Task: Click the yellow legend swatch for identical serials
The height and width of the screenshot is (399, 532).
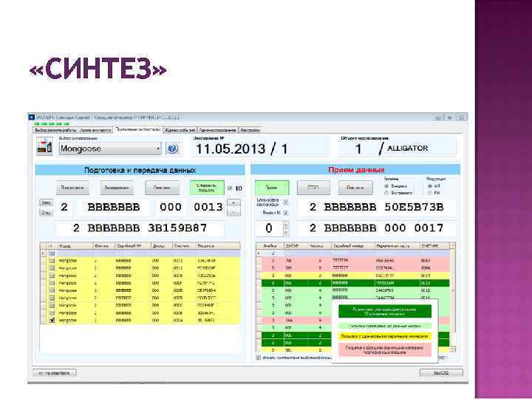Action: [x=385, y=336]
